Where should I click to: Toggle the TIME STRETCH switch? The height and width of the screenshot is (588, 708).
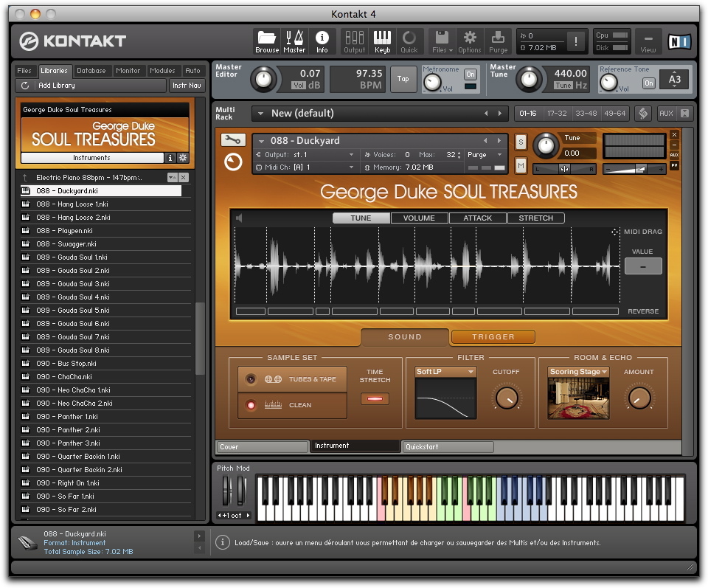coord(375,399)
